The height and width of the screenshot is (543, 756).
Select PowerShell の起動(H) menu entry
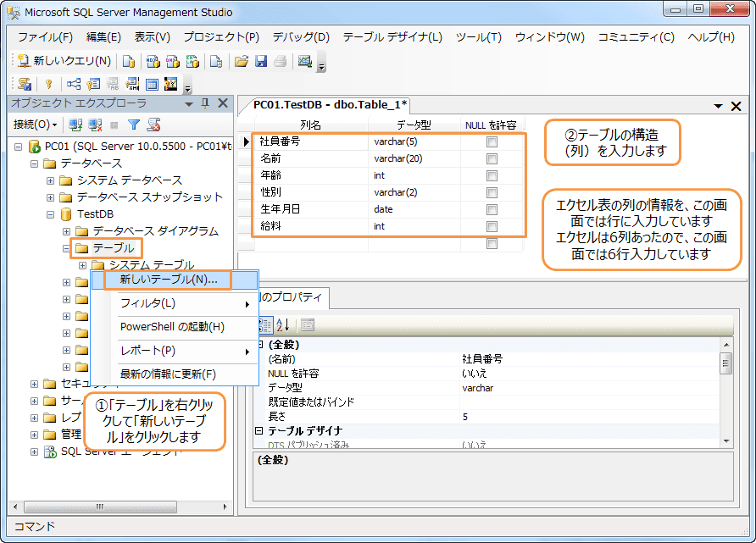pos(175,327)
